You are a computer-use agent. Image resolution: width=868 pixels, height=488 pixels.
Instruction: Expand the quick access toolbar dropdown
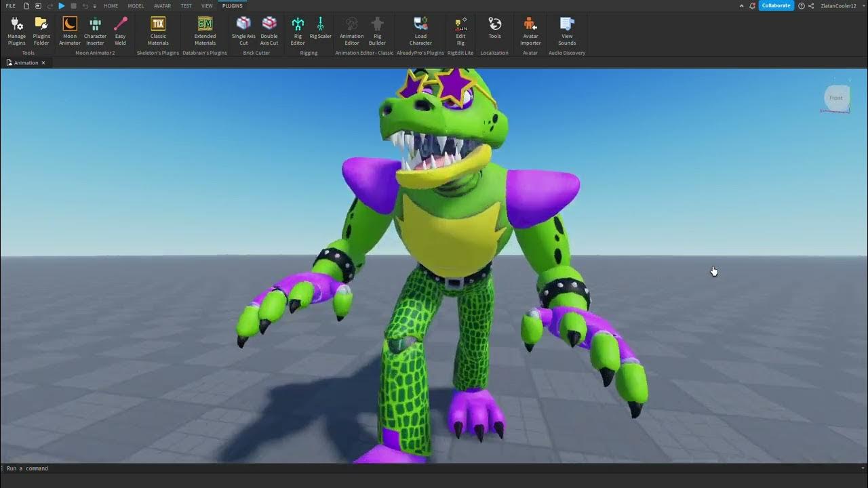[x=94, y=6]
